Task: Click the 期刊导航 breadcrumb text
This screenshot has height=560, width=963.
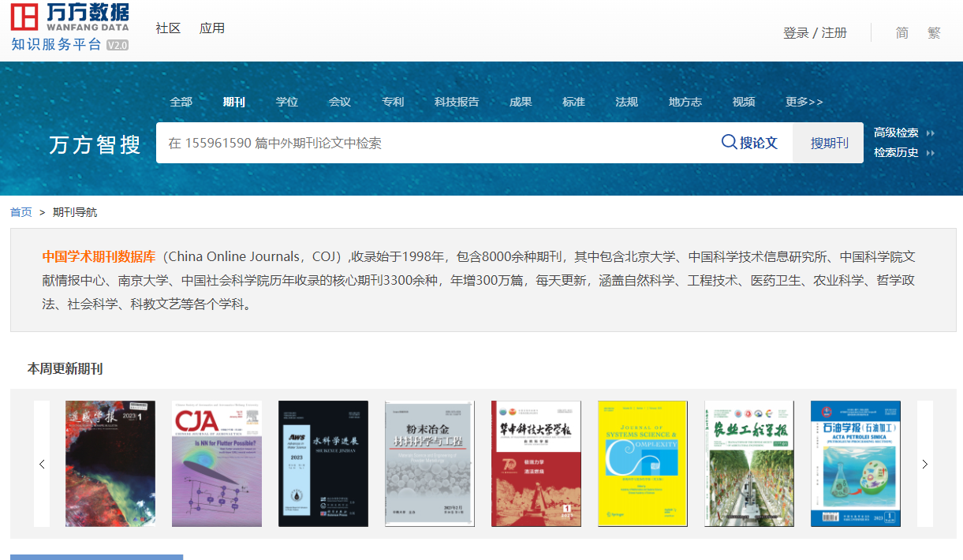Action: tap(75, 212)
